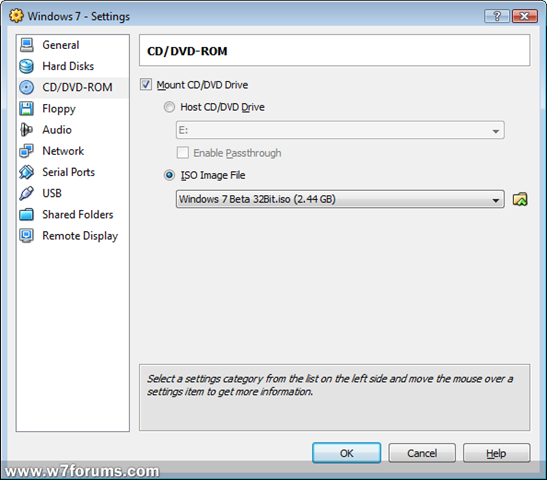Show Shared Folders settings
Viewport: 547px width, 480px height.
click(78, 215)
